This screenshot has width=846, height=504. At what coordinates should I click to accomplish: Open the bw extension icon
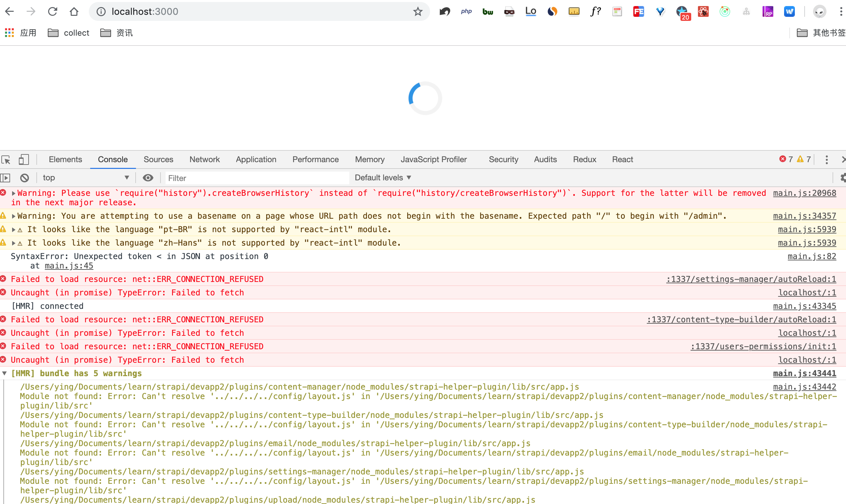pos(488,11)
